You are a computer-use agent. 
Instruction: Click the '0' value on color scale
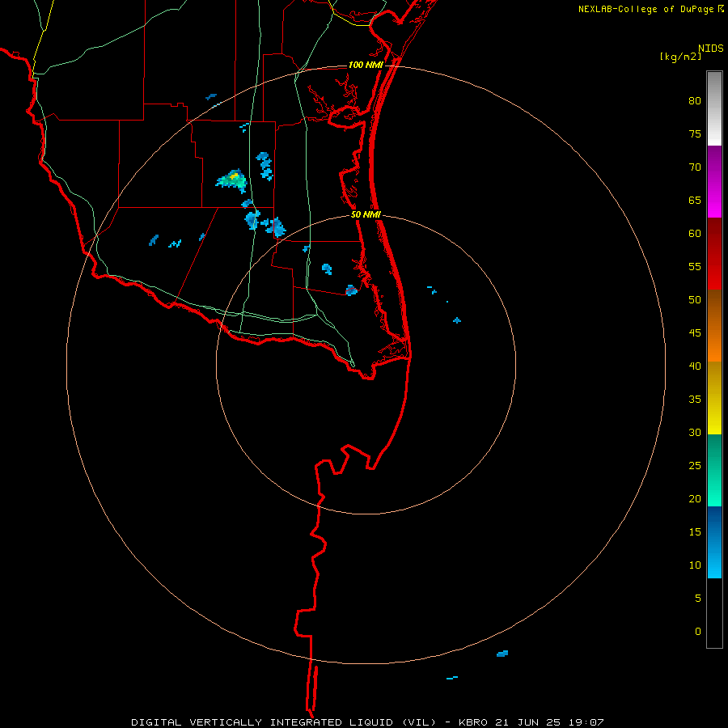(x=698, y=632)
